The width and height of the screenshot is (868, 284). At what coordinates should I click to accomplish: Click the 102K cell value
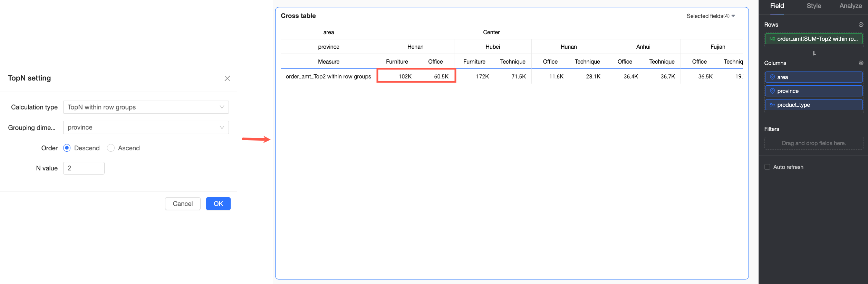point(405,76)
